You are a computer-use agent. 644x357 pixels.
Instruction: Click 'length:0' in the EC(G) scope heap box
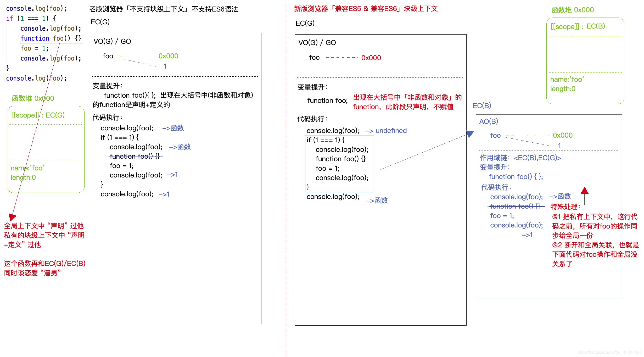[23, 177]
